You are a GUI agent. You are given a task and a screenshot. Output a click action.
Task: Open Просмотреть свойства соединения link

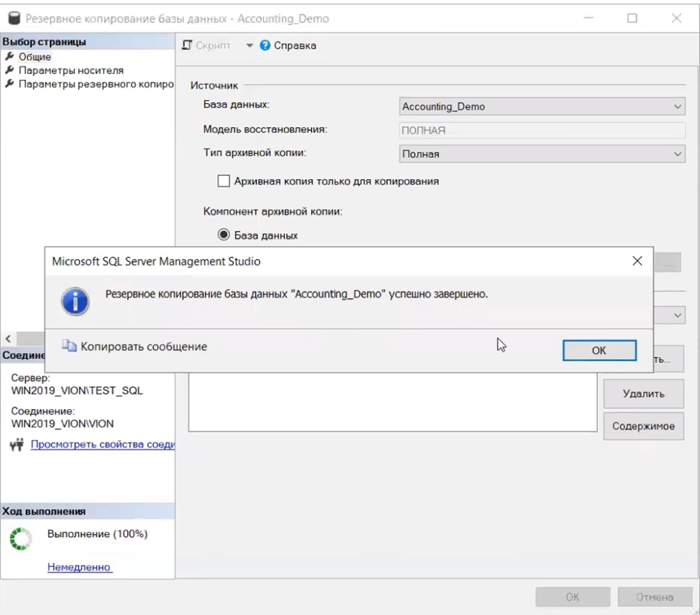[x=103, y=445]
